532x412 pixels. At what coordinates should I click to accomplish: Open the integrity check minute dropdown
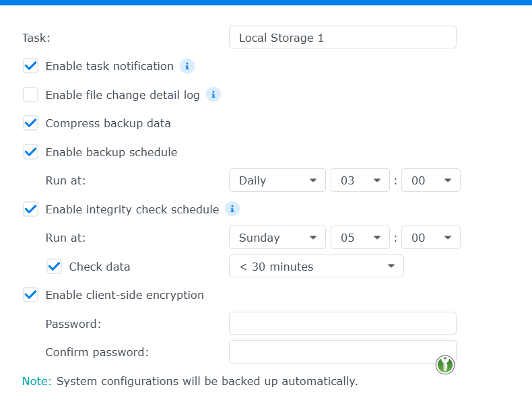coord(430,238)
